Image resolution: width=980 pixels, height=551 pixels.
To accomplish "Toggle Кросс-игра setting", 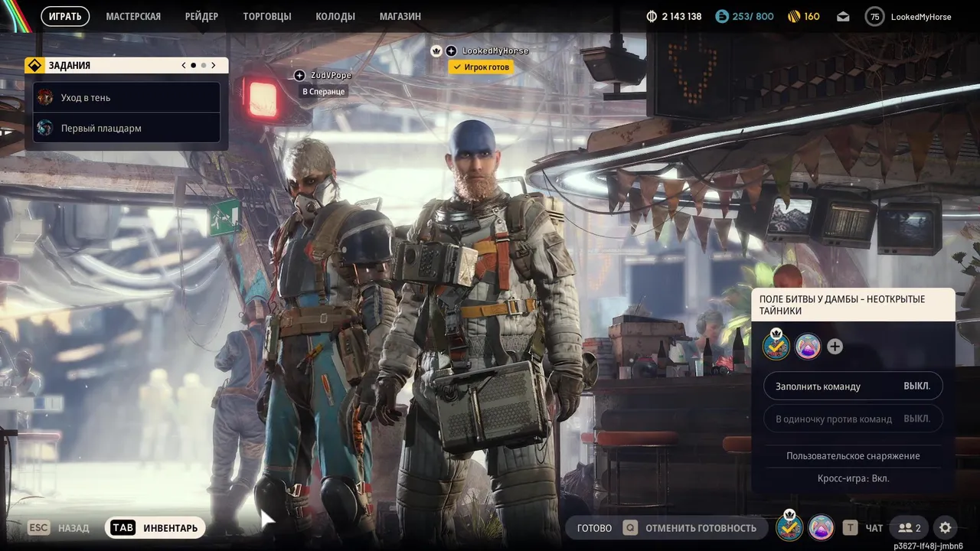I will [x=853, y=478].
